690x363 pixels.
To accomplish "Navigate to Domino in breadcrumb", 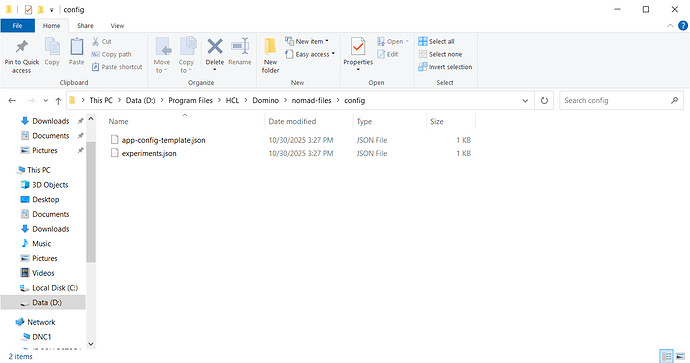I will coord(266,100).
